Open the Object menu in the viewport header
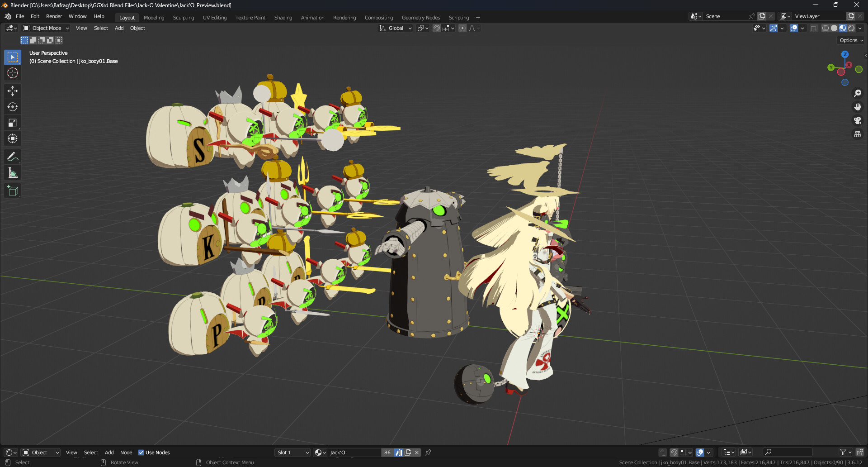Screen dimensions: 868x467 click(137, 28)
